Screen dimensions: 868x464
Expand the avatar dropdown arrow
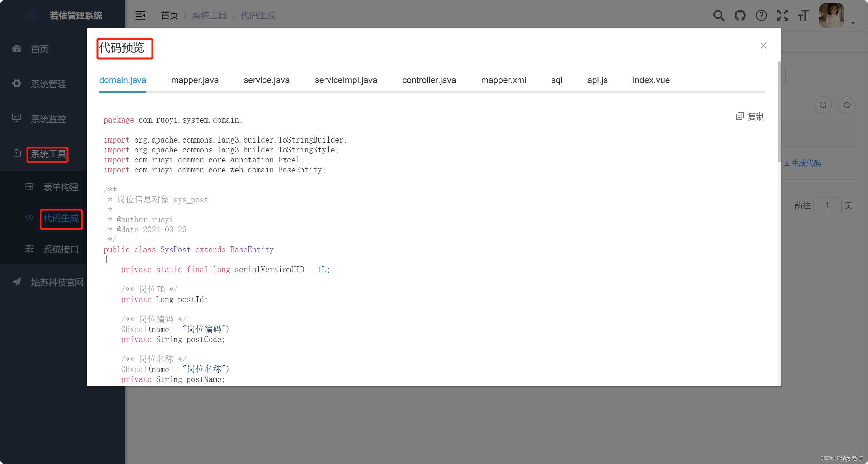pos(853,22)
